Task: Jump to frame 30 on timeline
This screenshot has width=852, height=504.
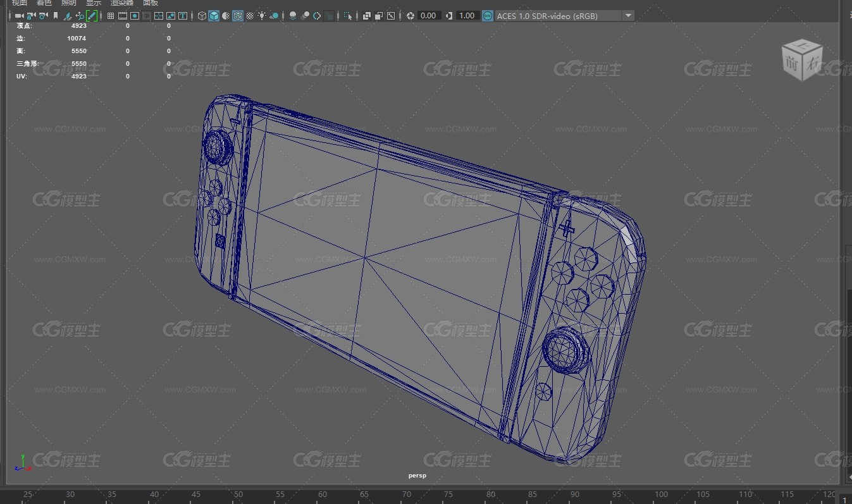Action: pyautogui.click(x=70, y=495)
